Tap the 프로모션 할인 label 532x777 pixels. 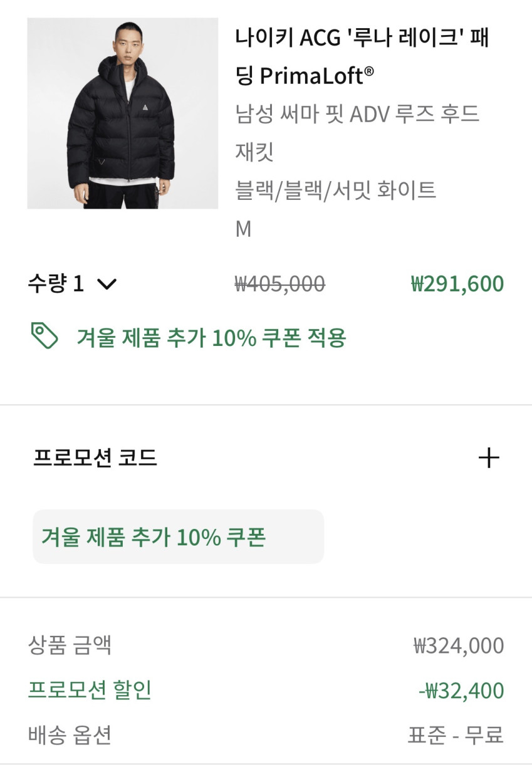point(90,690)
